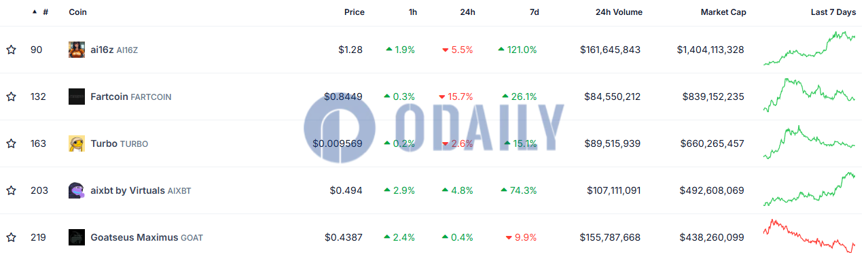View Goatseus Maximus red sparkline chart
Screen dimensions: 868x257
click(x=809, y=236)
